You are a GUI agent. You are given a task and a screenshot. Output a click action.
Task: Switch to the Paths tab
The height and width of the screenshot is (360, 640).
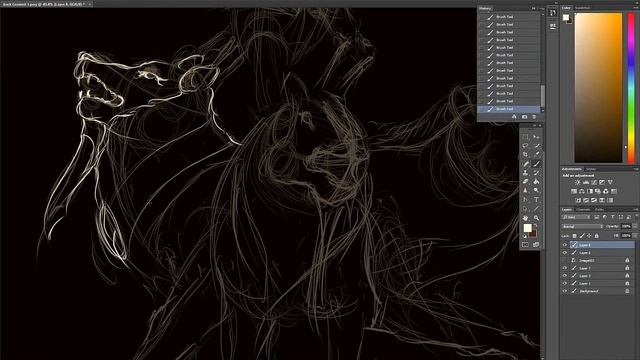(x=599, y=210)
